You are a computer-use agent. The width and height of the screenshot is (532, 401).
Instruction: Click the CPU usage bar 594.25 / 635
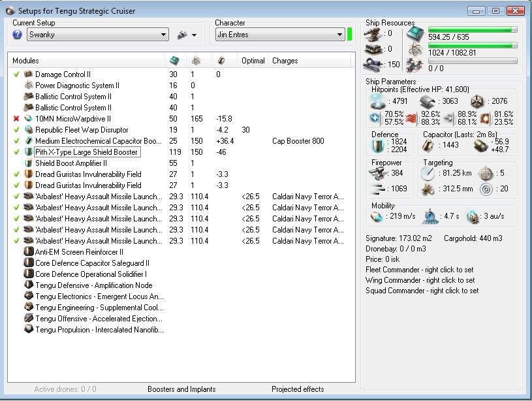click(473, 30)
